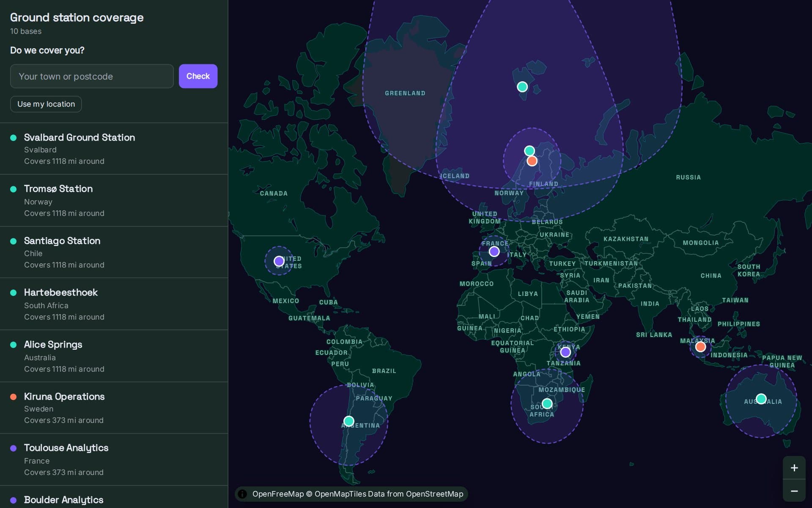Click the OpenStreetMap attribution link
812x508 pixels.
434,494
